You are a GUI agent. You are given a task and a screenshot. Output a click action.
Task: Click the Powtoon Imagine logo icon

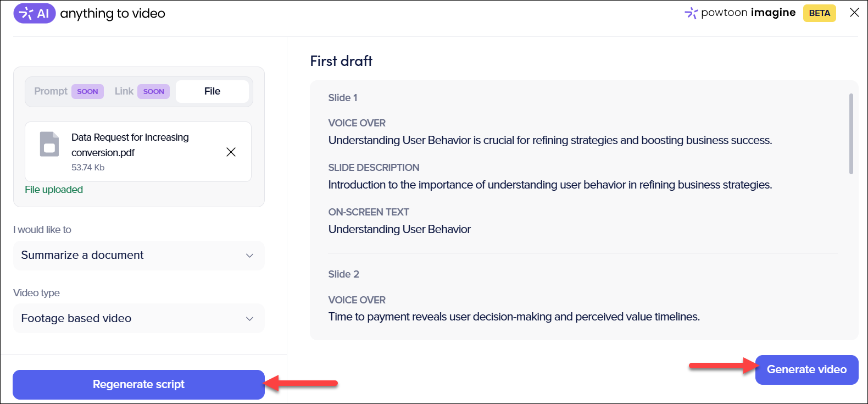[691, 13]
